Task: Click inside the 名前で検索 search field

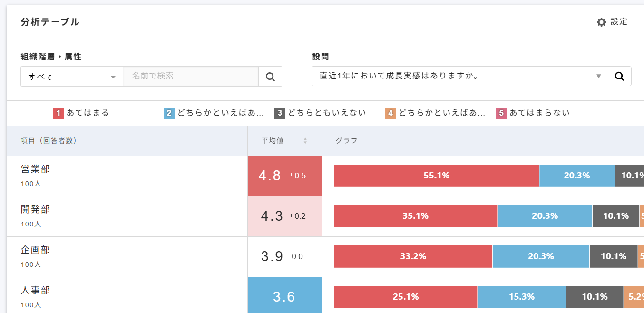Action: (x=190, y=76)
